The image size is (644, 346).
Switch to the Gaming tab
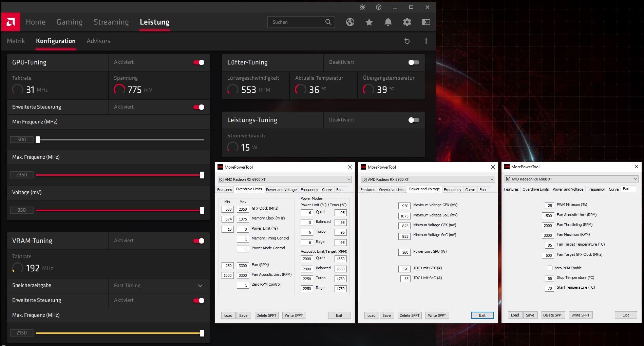(70, 22)
